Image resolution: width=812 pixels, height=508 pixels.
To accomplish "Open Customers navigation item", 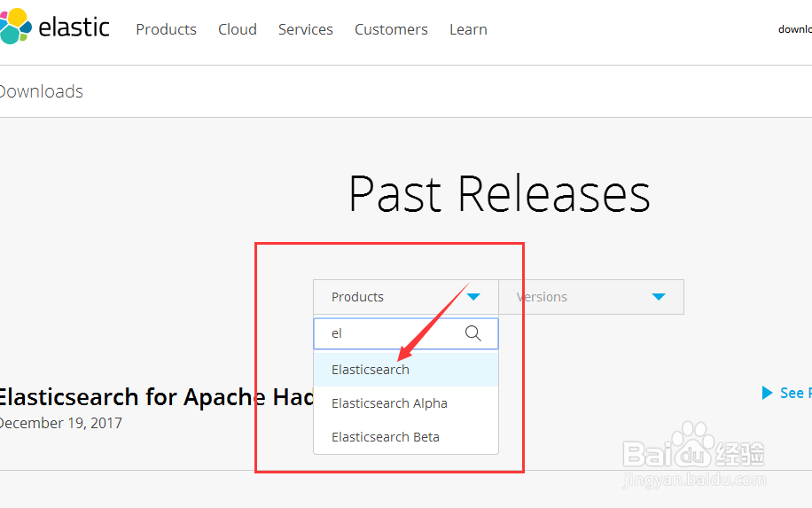I will [391, 29].
